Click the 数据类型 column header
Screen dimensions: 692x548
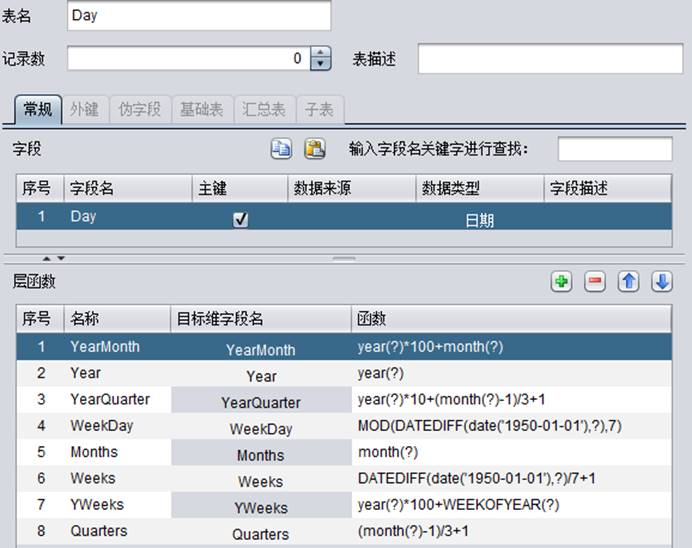450,188
